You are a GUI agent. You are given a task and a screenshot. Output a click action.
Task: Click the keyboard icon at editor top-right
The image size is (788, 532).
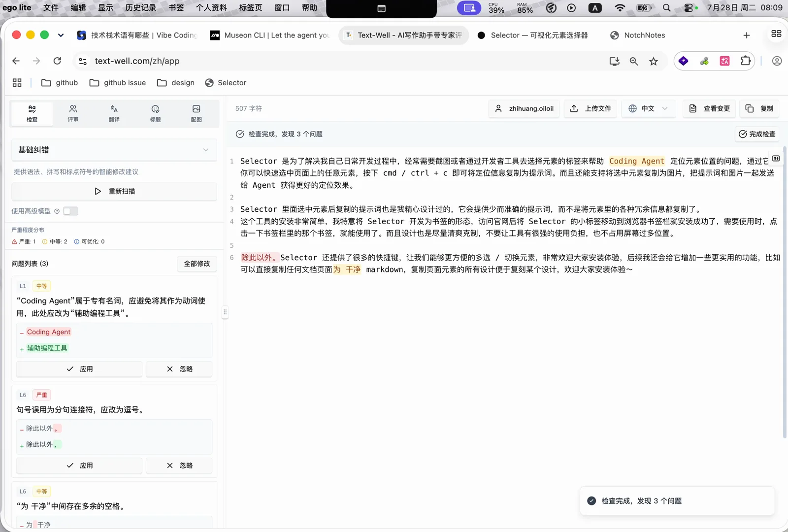776,158
